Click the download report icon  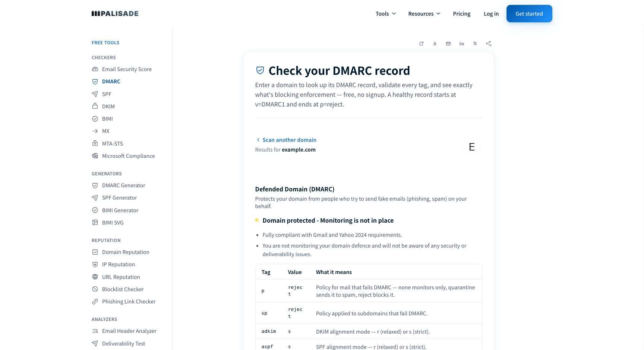tap(435, 44)
